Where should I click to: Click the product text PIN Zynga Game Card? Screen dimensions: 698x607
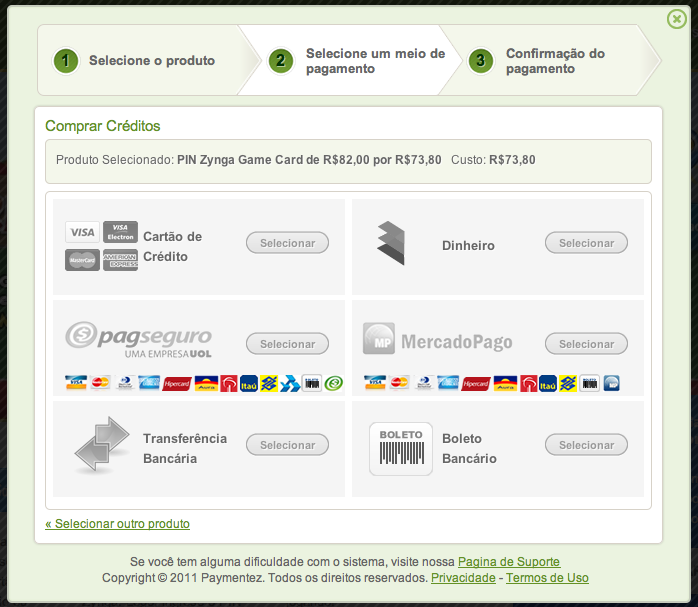pos(309,160)
